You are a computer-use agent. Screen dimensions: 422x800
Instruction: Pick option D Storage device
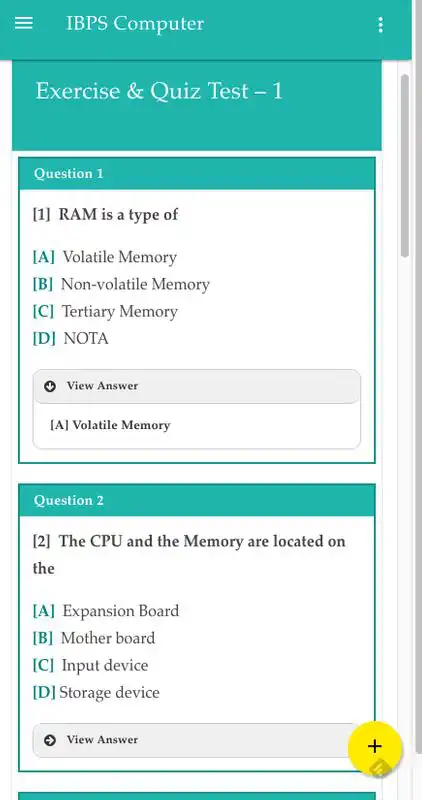pyautogui.click(x=96, y=692)
